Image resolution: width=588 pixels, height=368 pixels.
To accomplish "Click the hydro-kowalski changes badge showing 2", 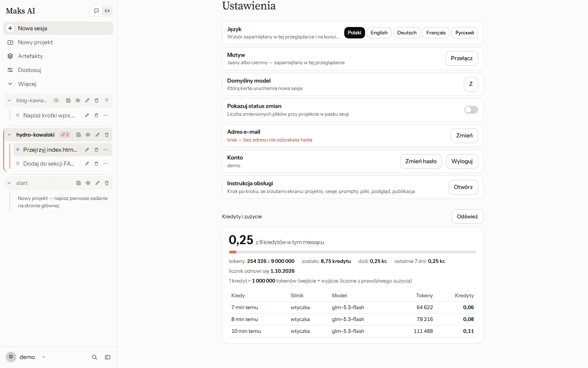I will (x=65, y=135).
